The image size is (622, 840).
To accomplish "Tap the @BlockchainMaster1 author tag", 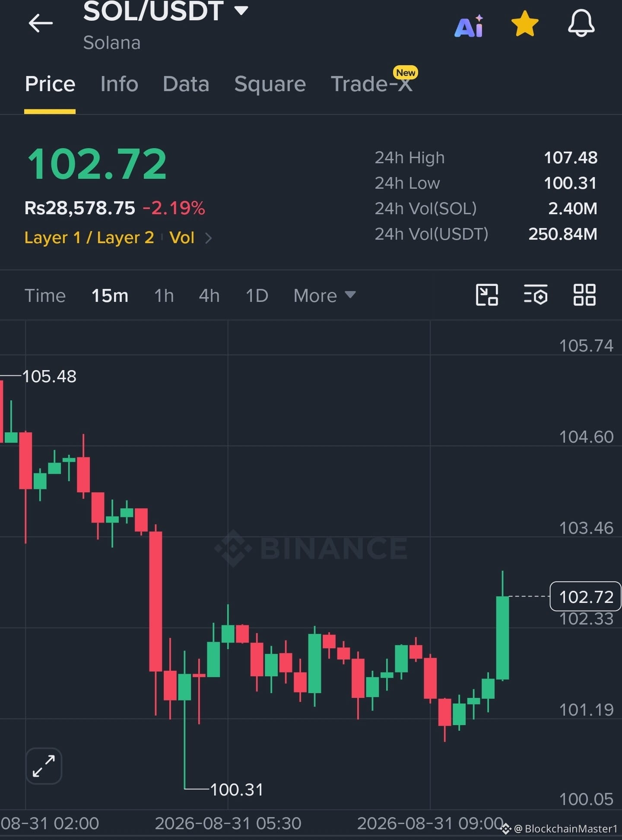I will tap(565, 829).
